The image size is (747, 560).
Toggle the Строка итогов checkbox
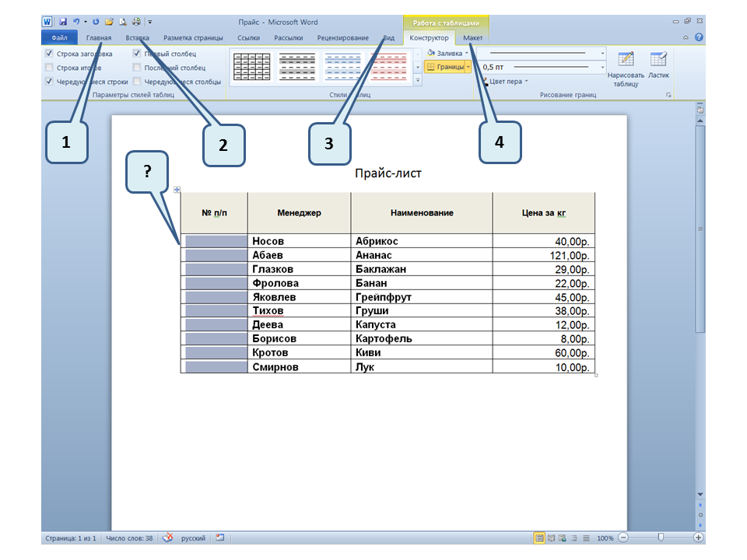[50, 68]
